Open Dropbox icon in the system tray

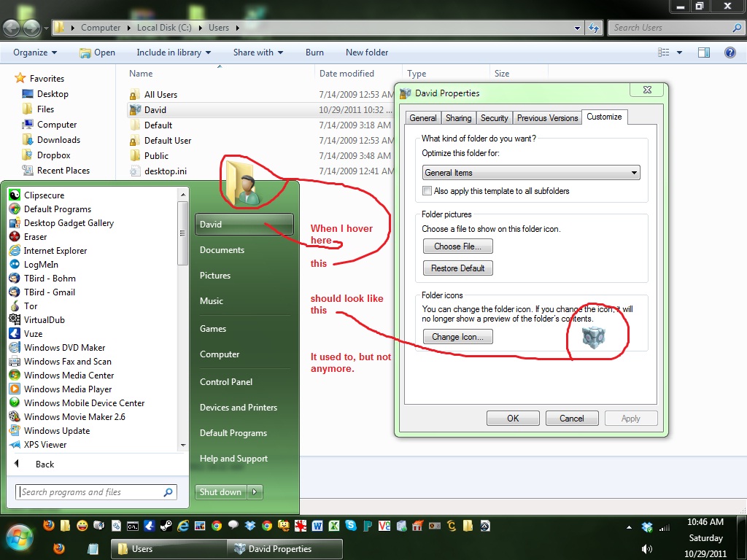click(647, 526)
